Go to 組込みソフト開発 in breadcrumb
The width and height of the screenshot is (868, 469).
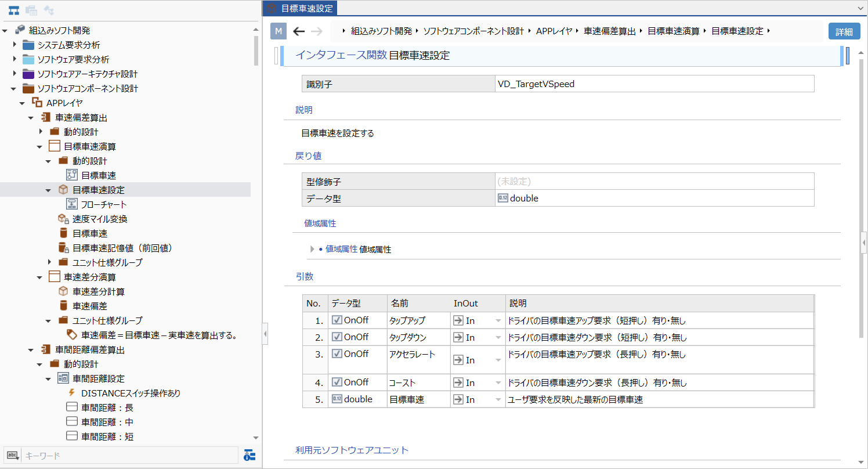381,31
